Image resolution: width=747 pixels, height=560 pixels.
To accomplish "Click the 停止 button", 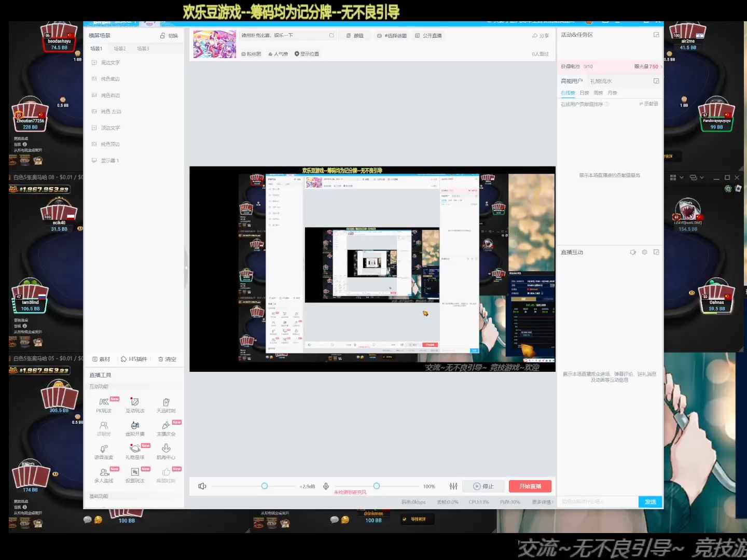I will pos(483,486).
